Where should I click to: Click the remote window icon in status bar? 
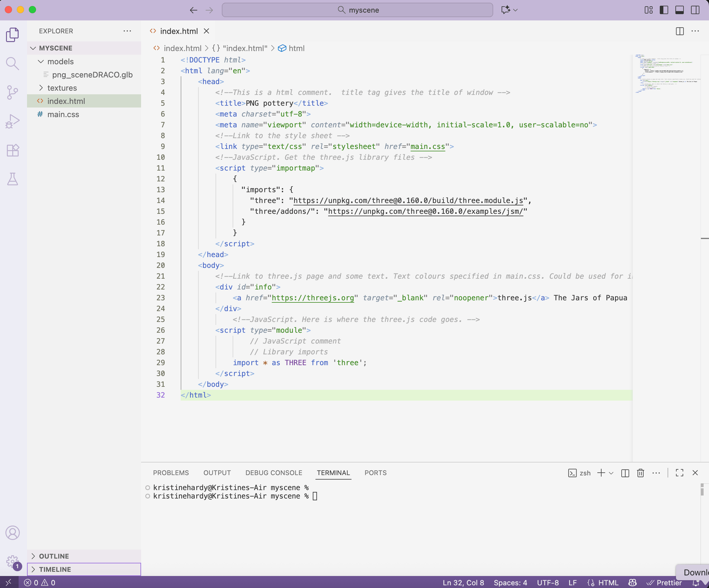8,583
